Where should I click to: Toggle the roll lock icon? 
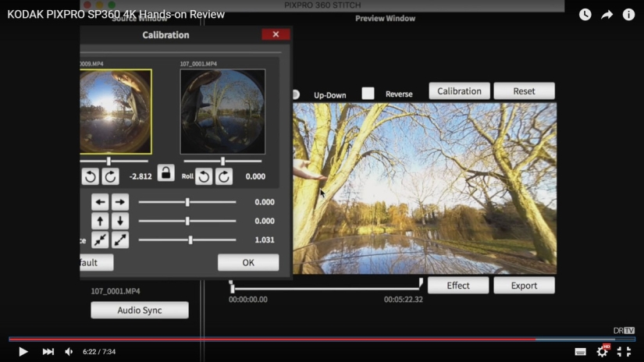[x=165, y=173]
